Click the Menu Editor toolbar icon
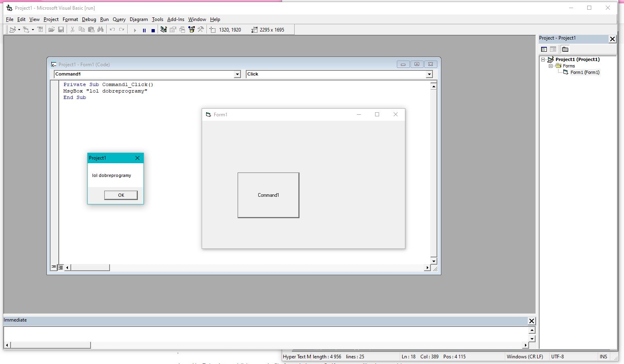This screenshot has height=364, width=624. tap(41, 29)
